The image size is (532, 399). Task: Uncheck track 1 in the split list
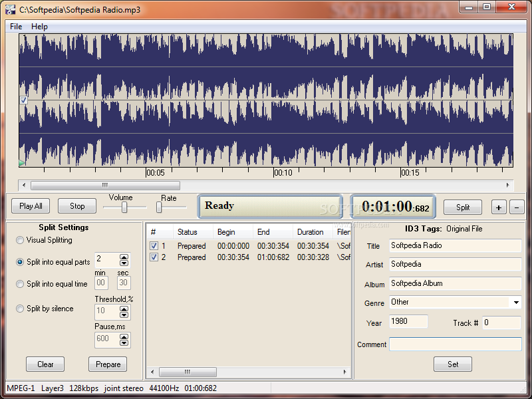pos(154,245)
